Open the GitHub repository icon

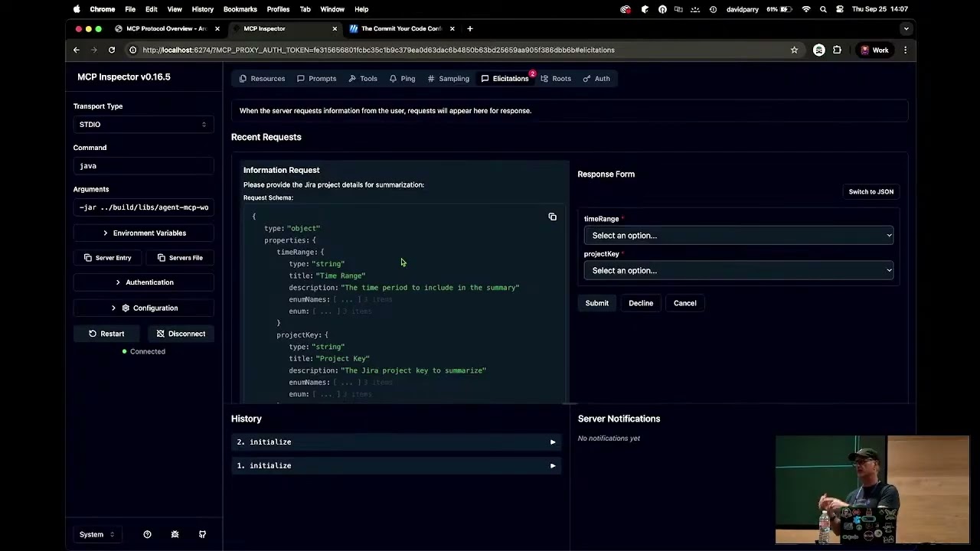(x=202, y=534)
